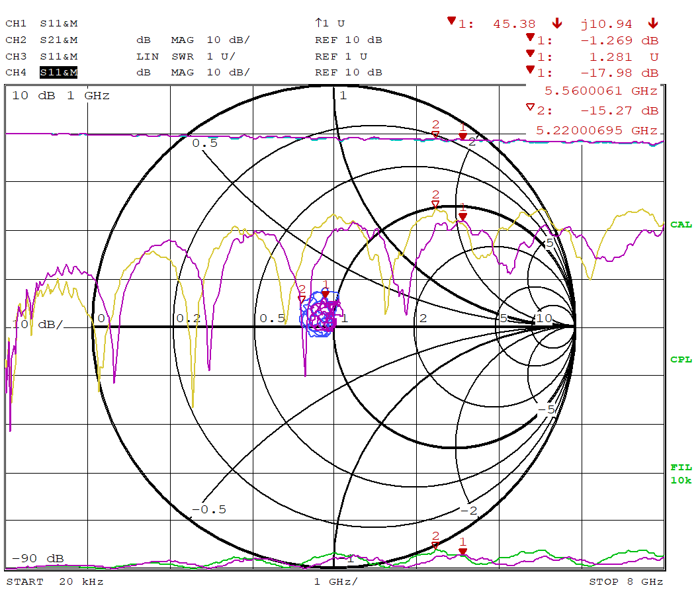Click the '10 dB 1 GHz' grid label
This screenshot has height=590, width=700.
[61, 95]
